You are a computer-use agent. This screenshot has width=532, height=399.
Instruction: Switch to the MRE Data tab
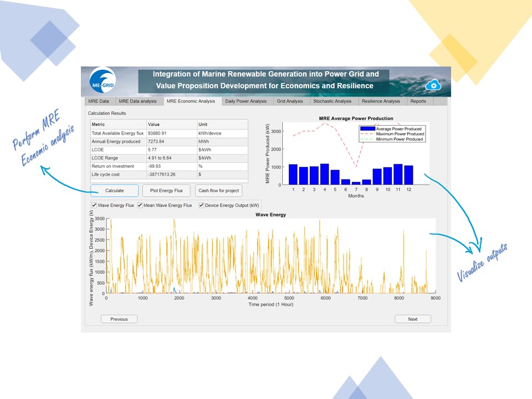coord(99,101)
